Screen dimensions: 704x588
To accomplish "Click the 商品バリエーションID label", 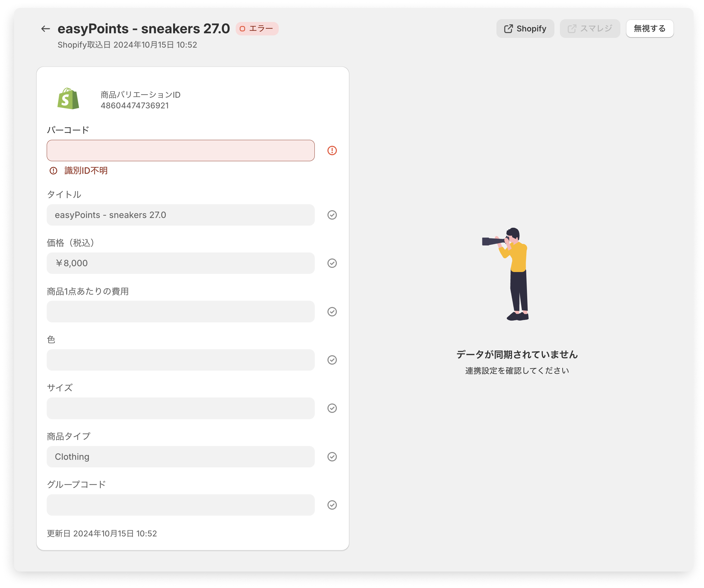I will click(x=140, y=95).
